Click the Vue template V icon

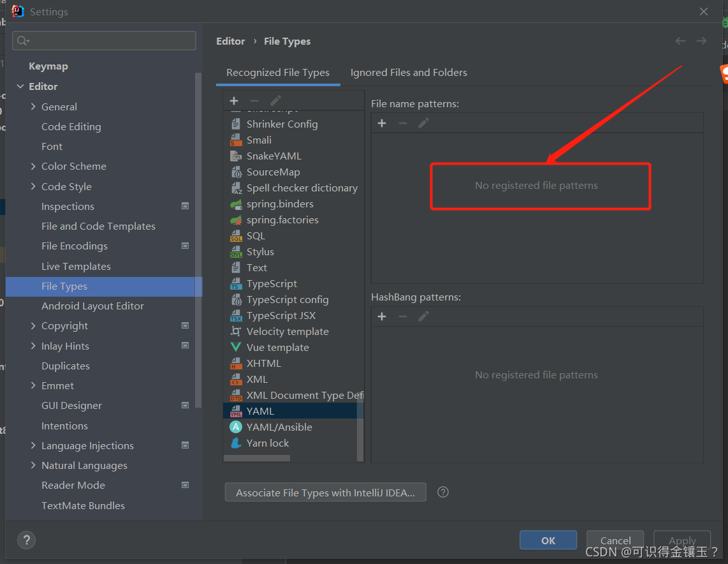236,347
